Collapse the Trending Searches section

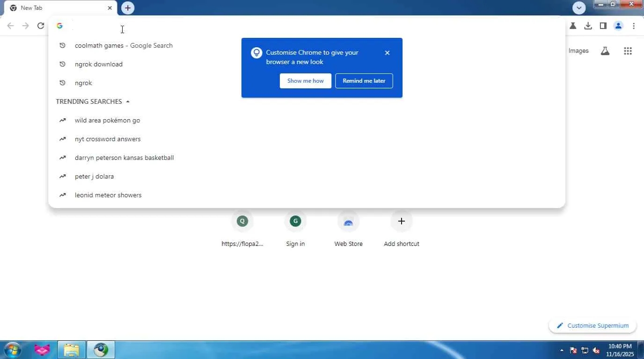[128, 101]
